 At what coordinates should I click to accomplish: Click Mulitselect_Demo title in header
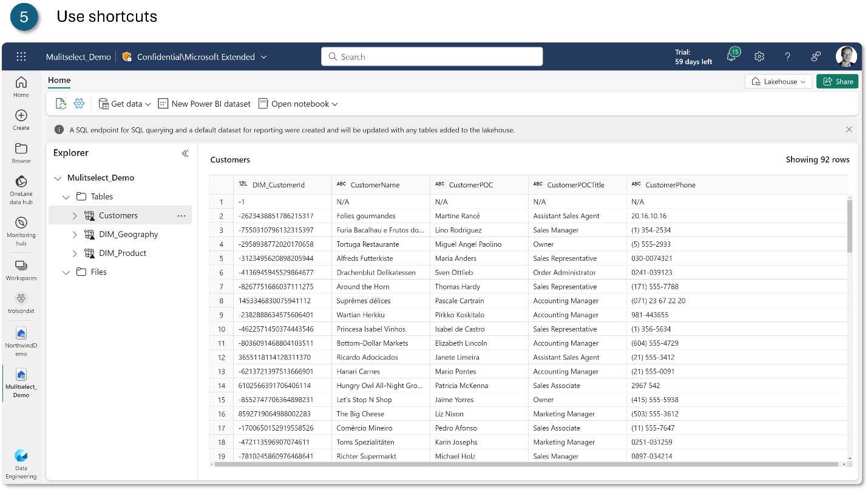(78, 57)
